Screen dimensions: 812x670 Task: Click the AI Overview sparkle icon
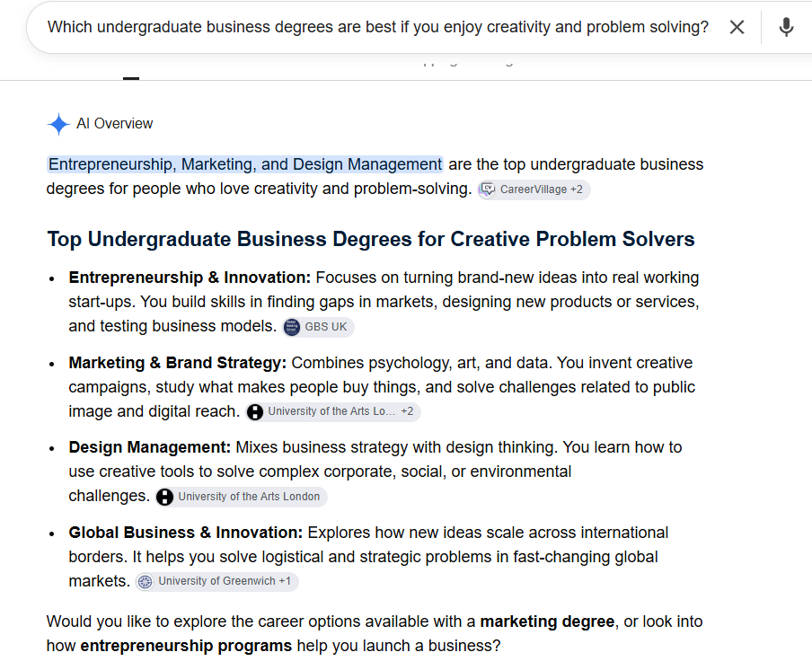[58, 124]
